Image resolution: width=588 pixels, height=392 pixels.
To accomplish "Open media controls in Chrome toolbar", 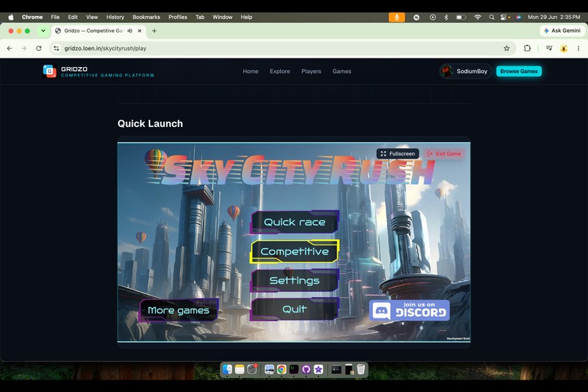I will [x=549, y=48].
